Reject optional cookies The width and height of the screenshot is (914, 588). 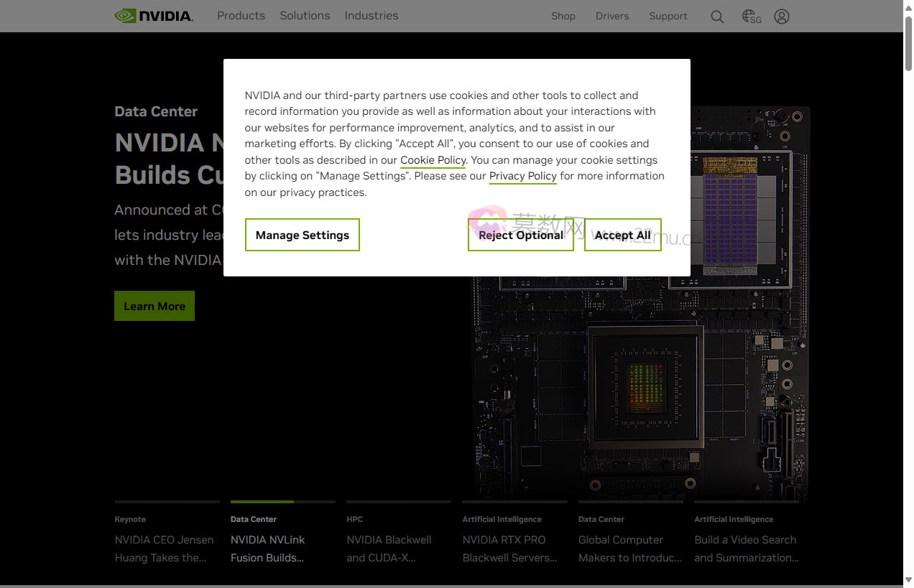click(520, 235)
